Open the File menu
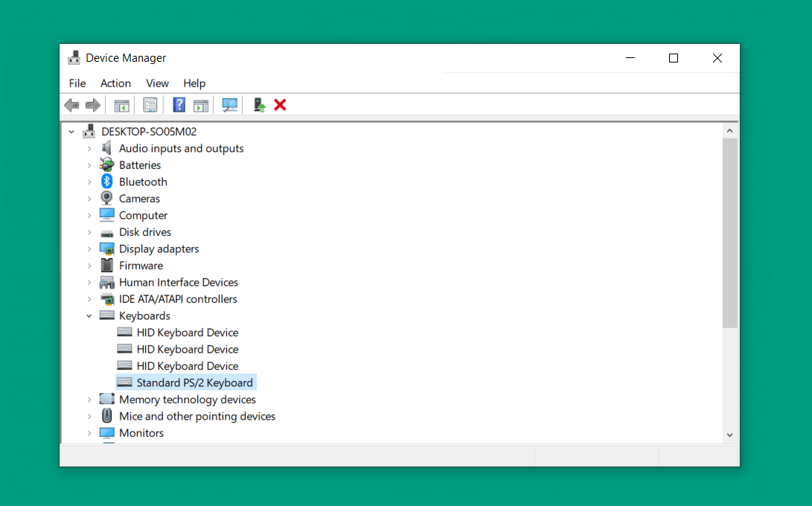Screen dimensions: 812x506 77,83
